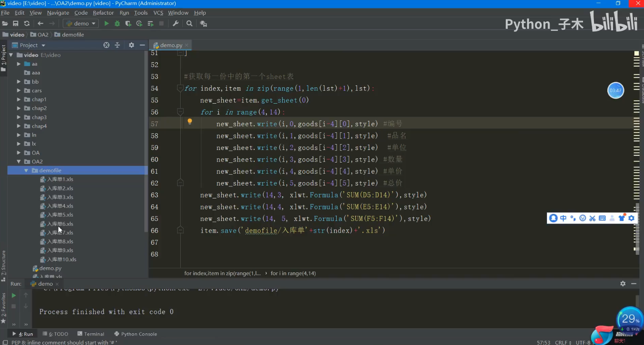Toggle fold on line 54 for loop
Screen dimensions: 644x345
[180, 88]
